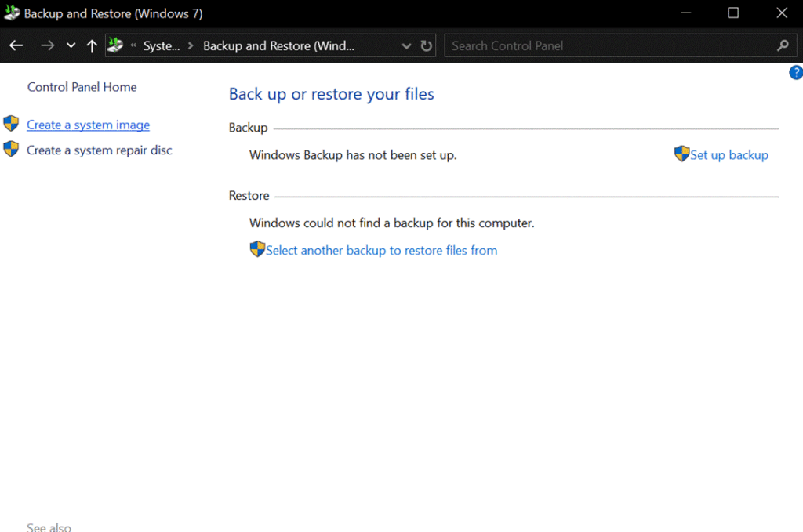Click shield icon beside Create a system image
This screenshot has height=532, width=803.
(x=11, y=123)
